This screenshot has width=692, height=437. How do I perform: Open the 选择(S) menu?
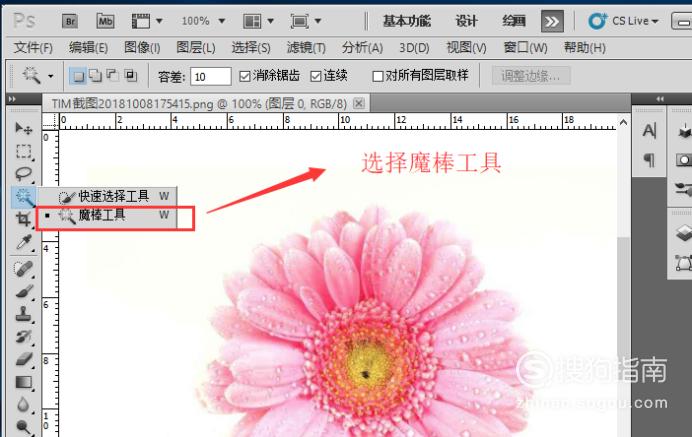click(251, 47)
